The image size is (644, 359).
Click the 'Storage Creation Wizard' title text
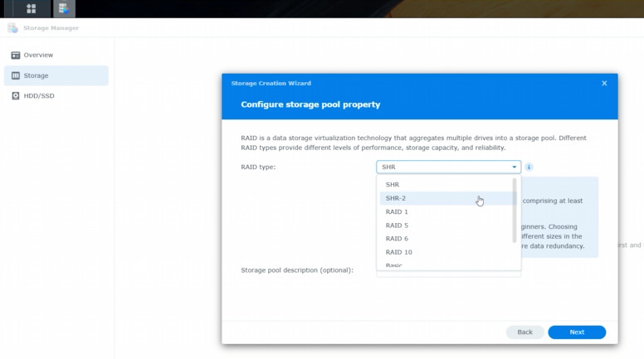pos(271,83)
